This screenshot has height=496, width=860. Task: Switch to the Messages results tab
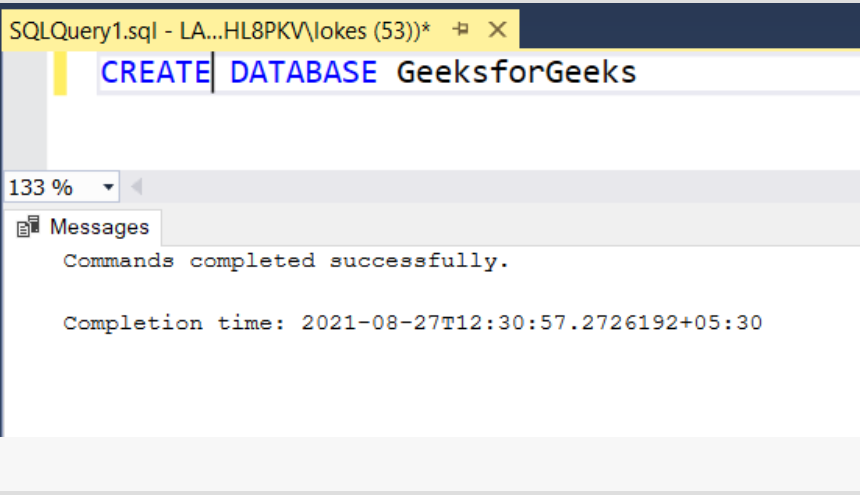click(98, 228)
